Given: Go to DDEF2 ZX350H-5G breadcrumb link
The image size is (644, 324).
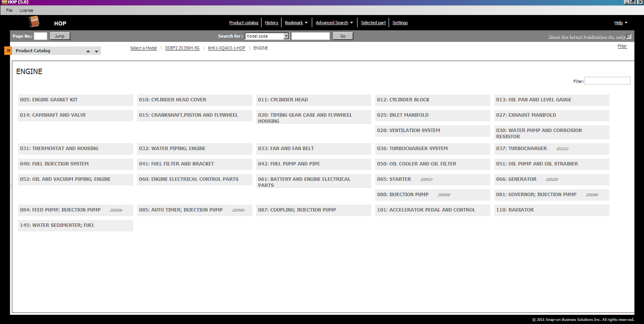Looking at the screenshot, I should click(182, 48).
